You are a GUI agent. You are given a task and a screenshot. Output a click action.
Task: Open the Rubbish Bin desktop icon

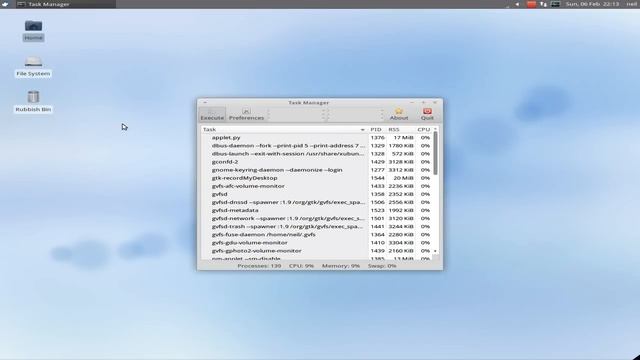pos(33,102)
